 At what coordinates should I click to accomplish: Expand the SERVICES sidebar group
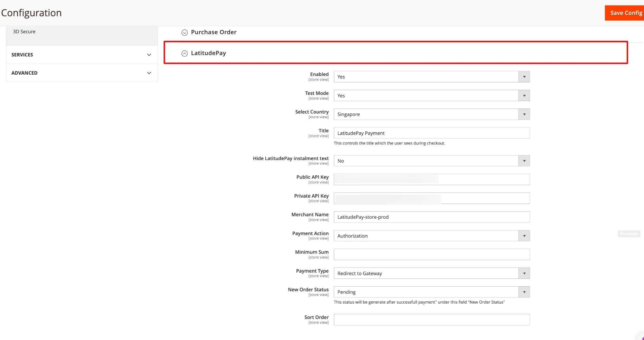[x=82, y=55]
